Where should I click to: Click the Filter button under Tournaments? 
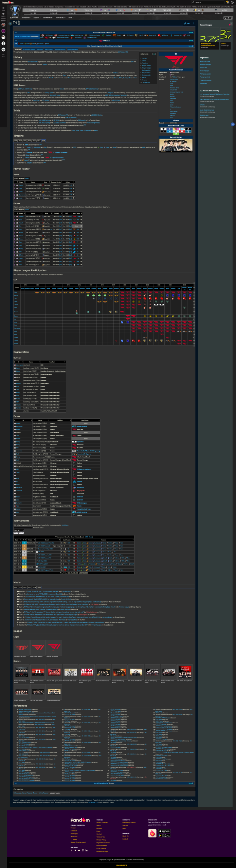16,533
